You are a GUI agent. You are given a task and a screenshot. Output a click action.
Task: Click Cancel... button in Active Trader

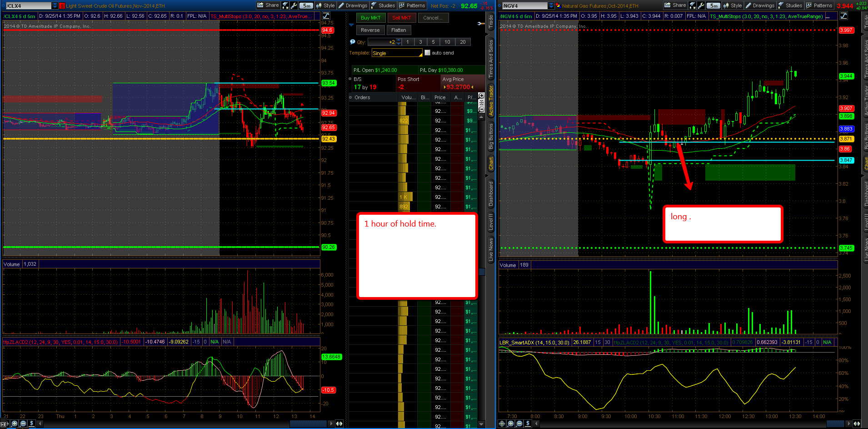click(433, 18)
